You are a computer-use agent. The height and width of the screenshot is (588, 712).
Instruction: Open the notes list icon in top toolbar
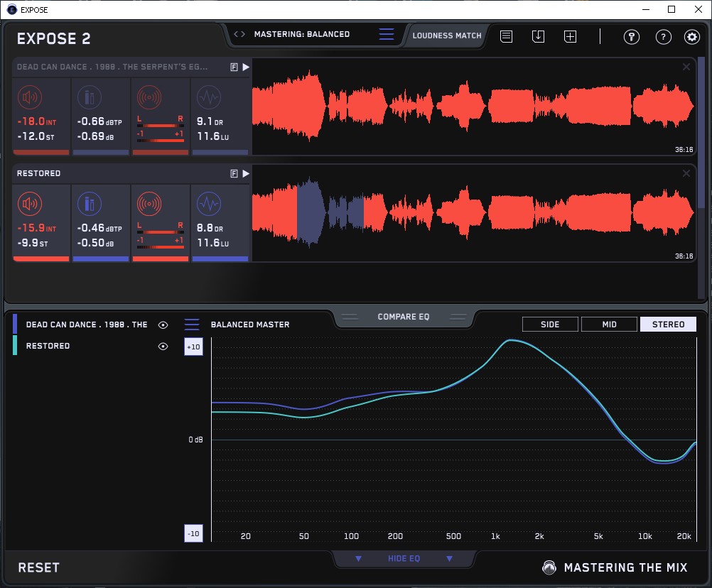pos(507,36)
